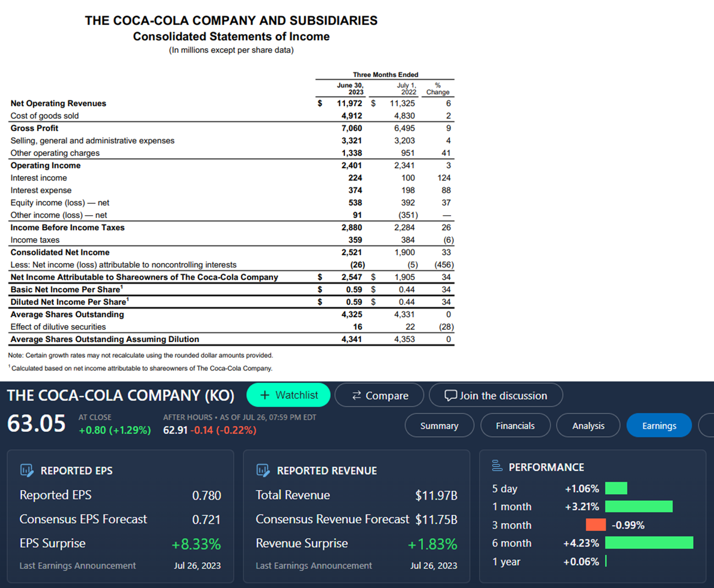
Task: Click the 'Effect of dilutive securities' label
Action: [58, 327]
